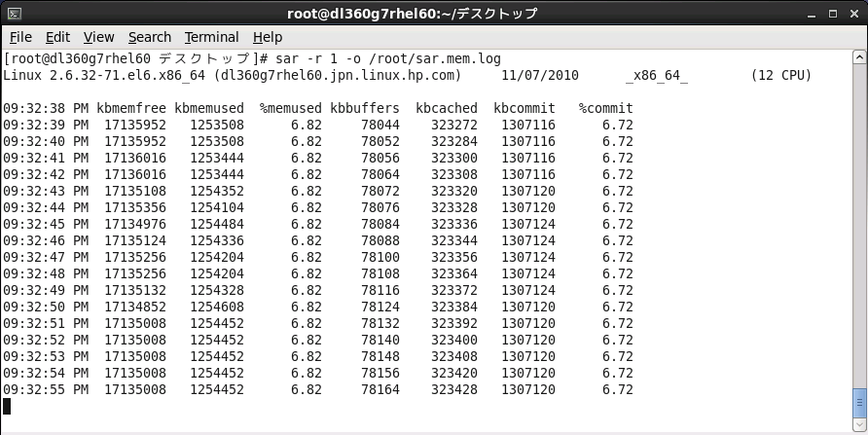Image resolution: width=868 pixels, height=435 pixels.
Task: Click the kbcommit column header
Action: [524, 108]
